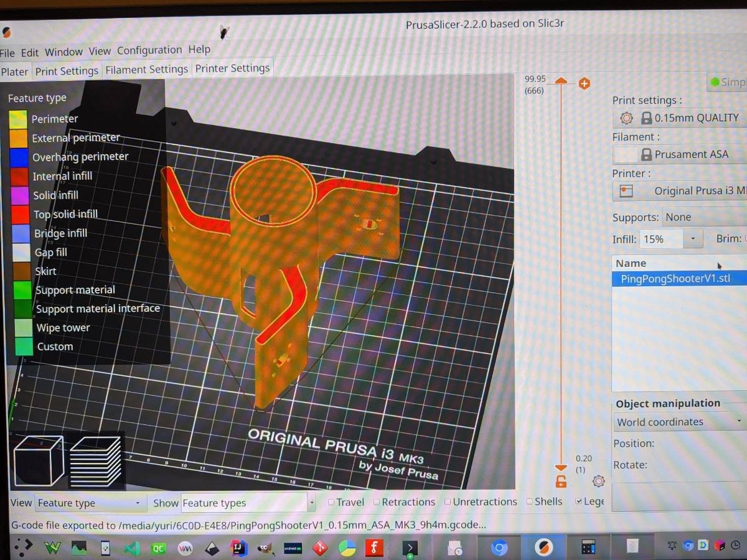Select PingPongShooterV1.stl in the object list
Image resolution: width=747 pixels, height=560 pixels.
click(675, 279)
